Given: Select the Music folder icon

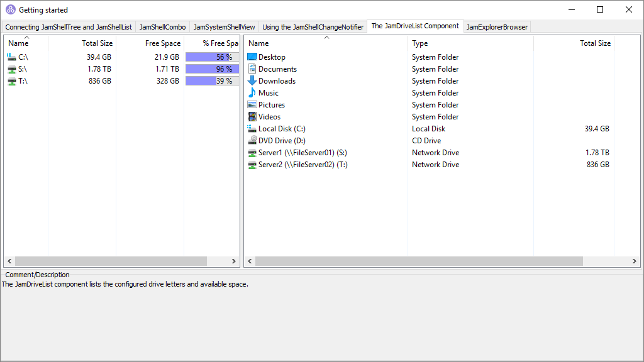Looking at the screenshot, I should coord(252,92).
